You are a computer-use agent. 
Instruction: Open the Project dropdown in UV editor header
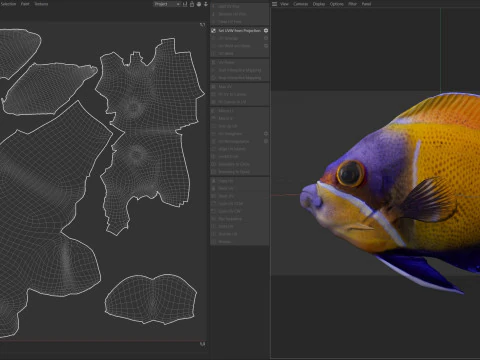(x=167, y=4)
